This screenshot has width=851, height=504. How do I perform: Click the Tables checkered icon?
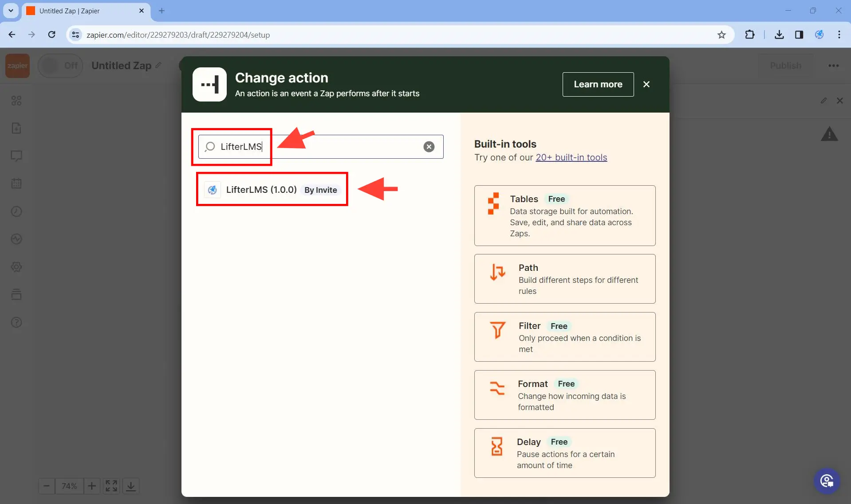coord(493,203)
